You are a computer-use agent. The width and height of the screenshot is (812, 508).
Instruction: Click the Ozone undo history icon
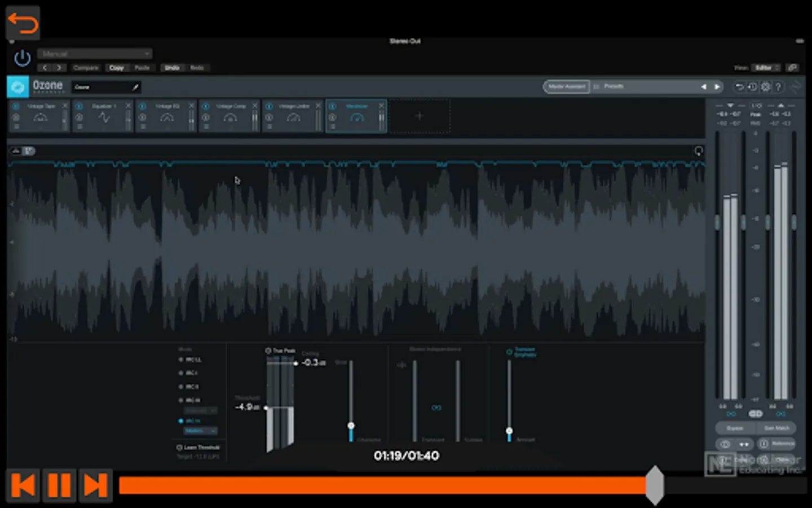739,87
